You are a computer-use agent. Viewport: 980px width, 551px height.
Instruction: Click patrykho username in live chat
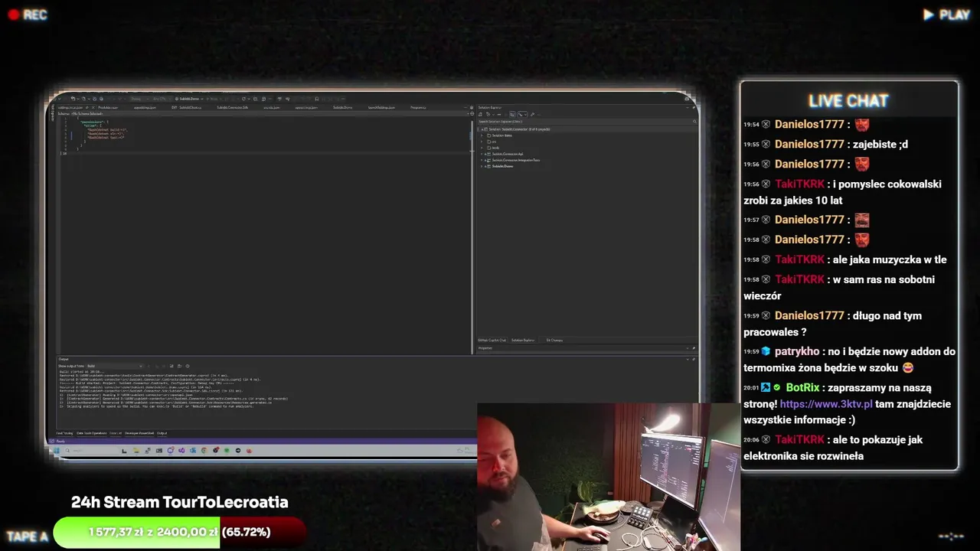coord(797,351)
